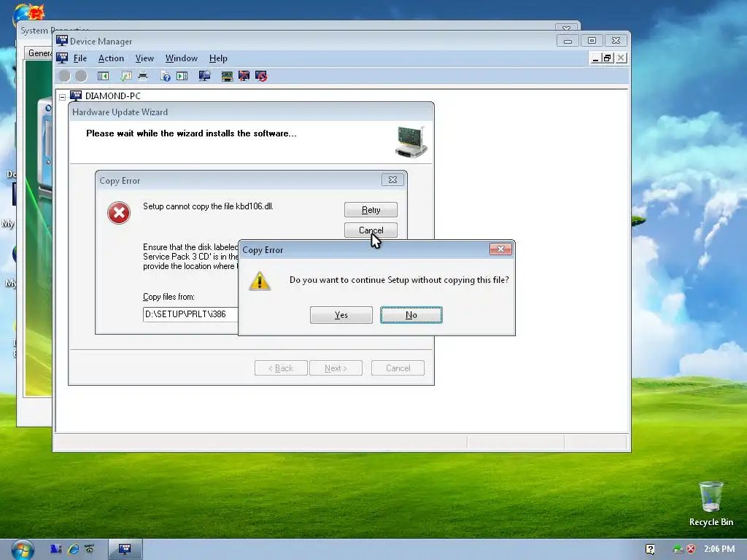
Task: Click the greyed-out Back arrow toolbar button
Action: [64, 76]
